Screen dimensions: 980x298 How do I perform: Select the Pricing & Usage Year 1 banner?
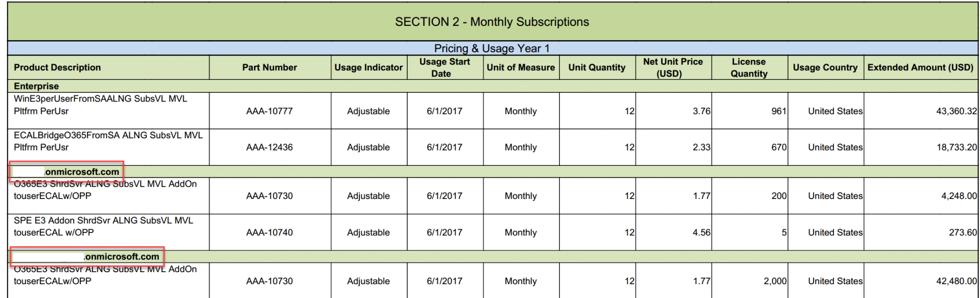pyautogui.click(x=492, y=48)
